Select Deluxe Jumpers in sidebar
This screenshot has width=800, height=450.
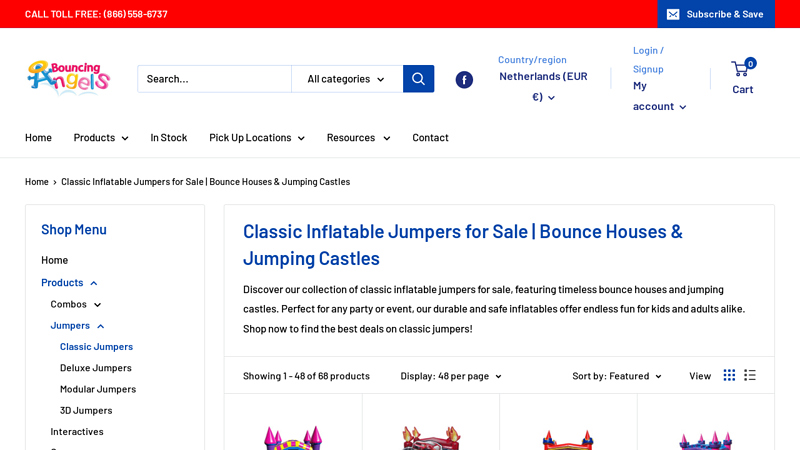(96, 368)
